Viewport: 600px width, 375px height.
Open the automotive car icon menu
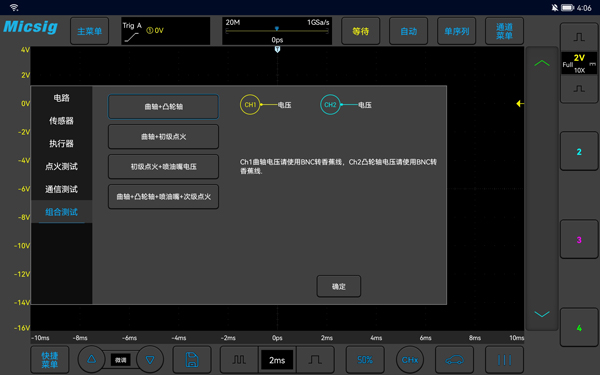(454, 360)
